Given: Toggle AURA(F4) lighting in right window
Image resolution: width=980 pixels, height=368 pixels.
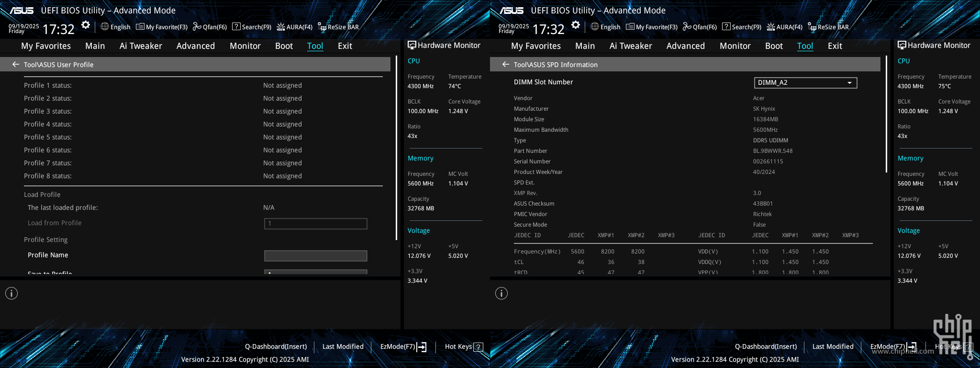Looking at the screenshot, I should pyautogui.click(x=785, y=27).
